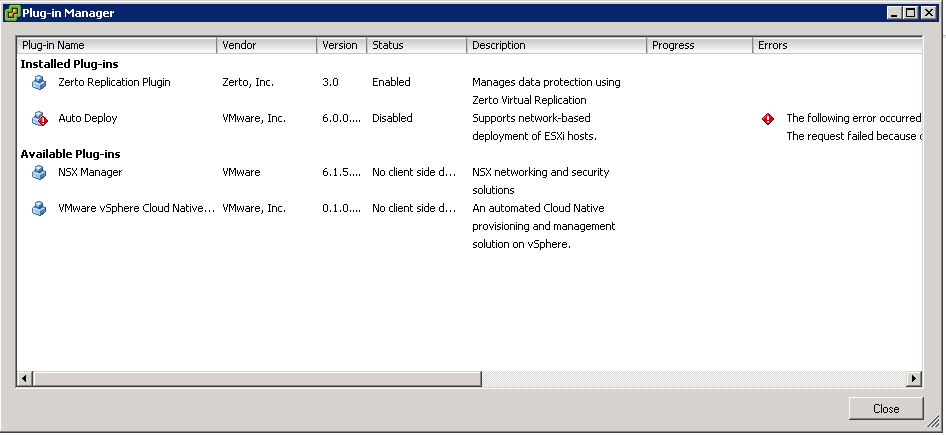
Task: Click the NSX Manager plug-in icon
Action: (39, 173)
